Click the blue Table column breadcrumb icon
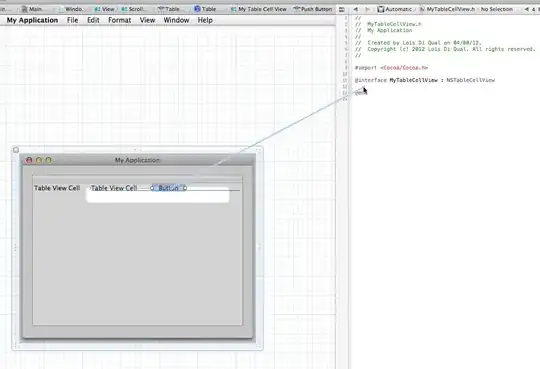 pos(197,9)
